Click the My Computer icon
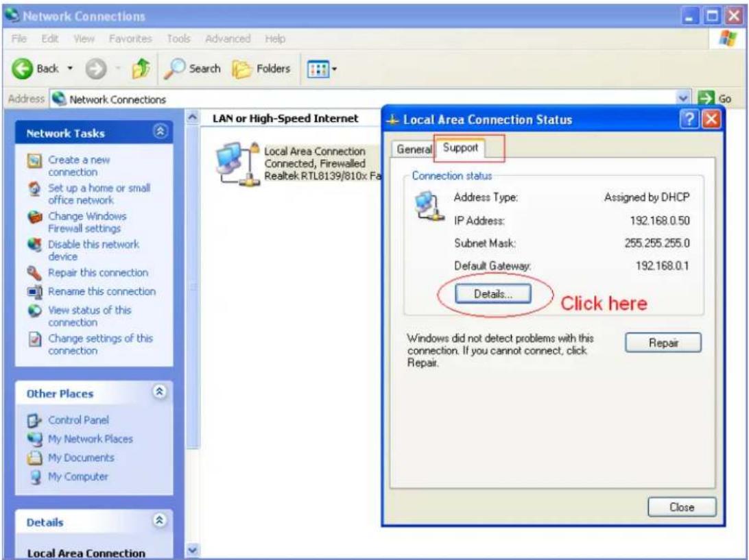Viewport: 749px width, 560px height. (35, 477)
